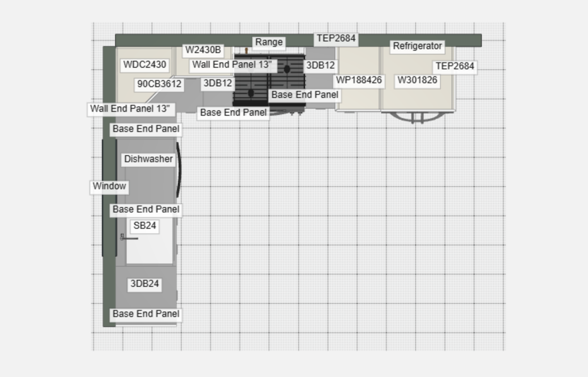Screen dimensions: 588x377
Task: Select the Refrigerator label
Action: (417, 46)
